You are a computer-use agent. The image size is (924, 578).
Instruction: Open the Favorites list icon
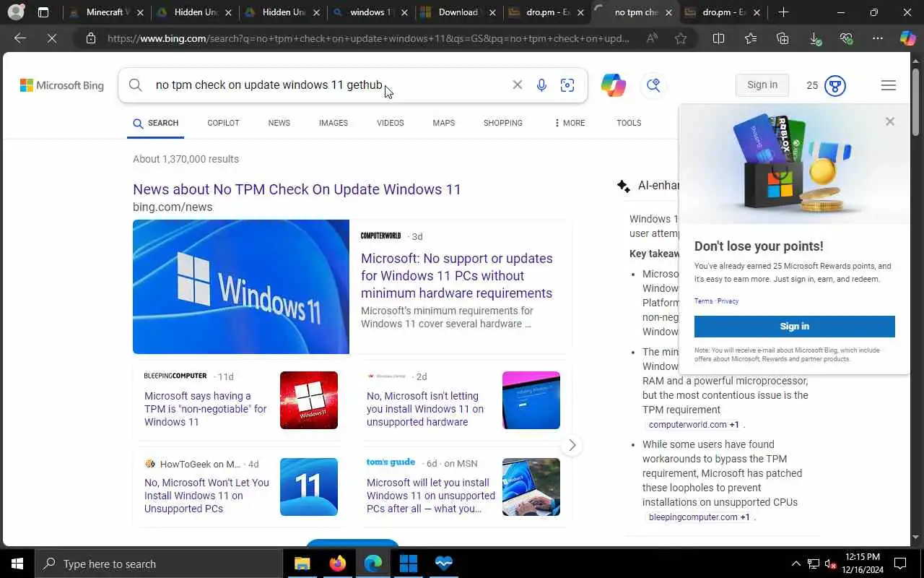click(x=751, y=38)
